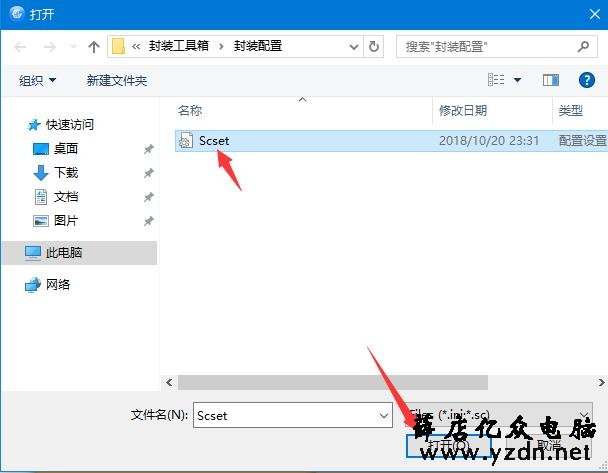Sort by 类型 column header
608x473 pixels.
coord(570,111)
